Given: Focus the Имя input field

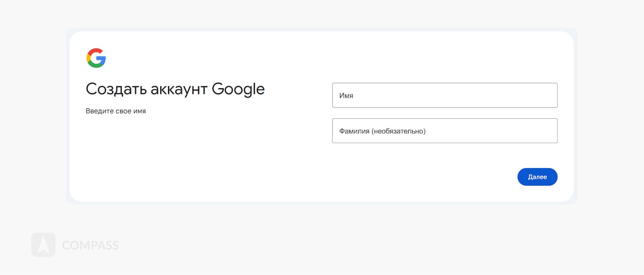Looking at the screenshot, I should [445, 95].
